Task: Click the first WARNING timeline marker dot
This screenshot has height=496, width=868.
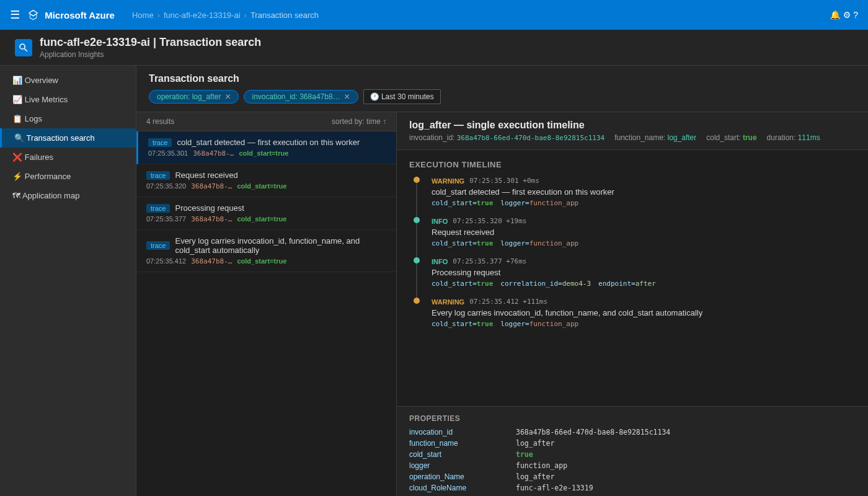Action: pos(417,180)
